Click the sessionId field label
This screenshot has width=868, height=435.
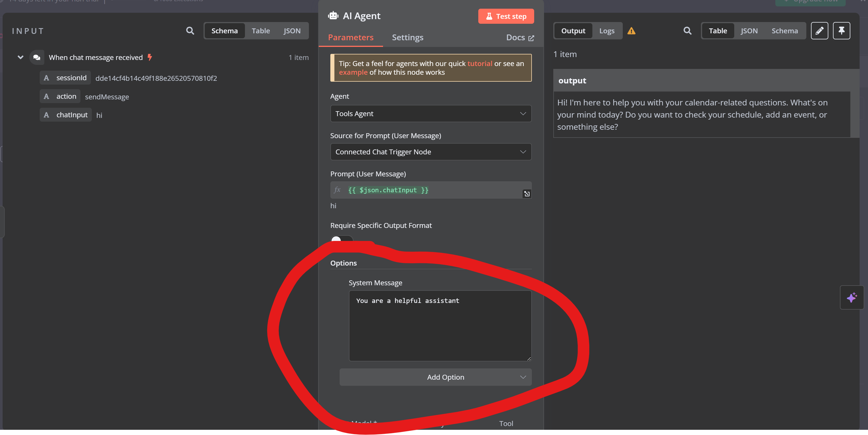72,78
